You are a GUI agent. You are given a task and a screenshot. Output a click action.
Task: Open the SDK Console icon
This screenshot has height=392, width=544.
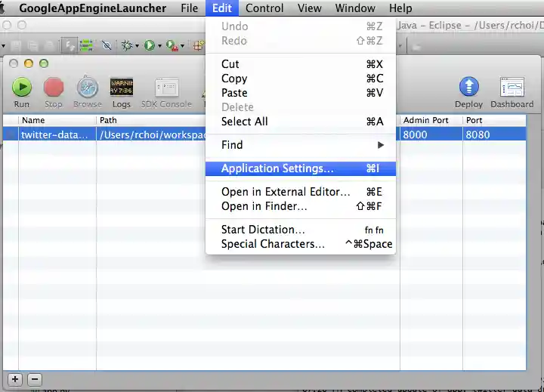[x=166, y=88]
